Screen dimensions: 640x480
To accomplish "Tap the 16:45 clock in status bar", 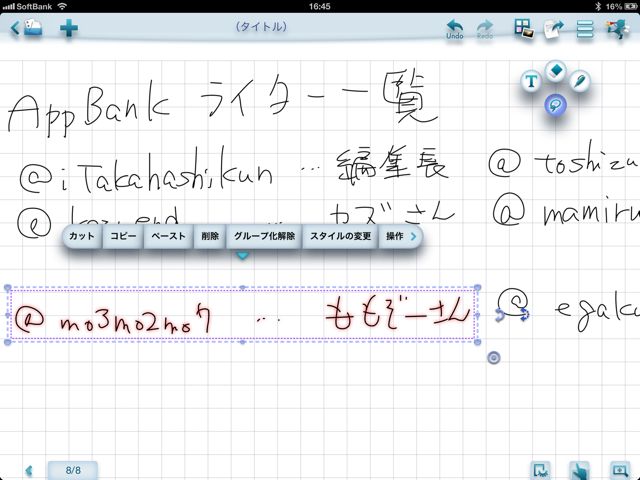I will pos(320,6).
